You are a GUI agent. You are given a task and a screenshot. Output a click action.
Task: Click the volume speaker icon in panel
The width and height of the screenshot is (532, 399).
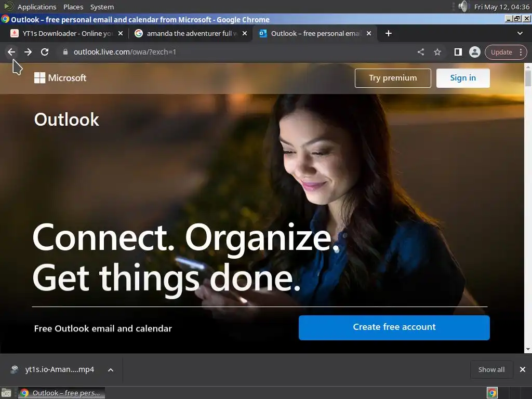click(x=463, y=6)
